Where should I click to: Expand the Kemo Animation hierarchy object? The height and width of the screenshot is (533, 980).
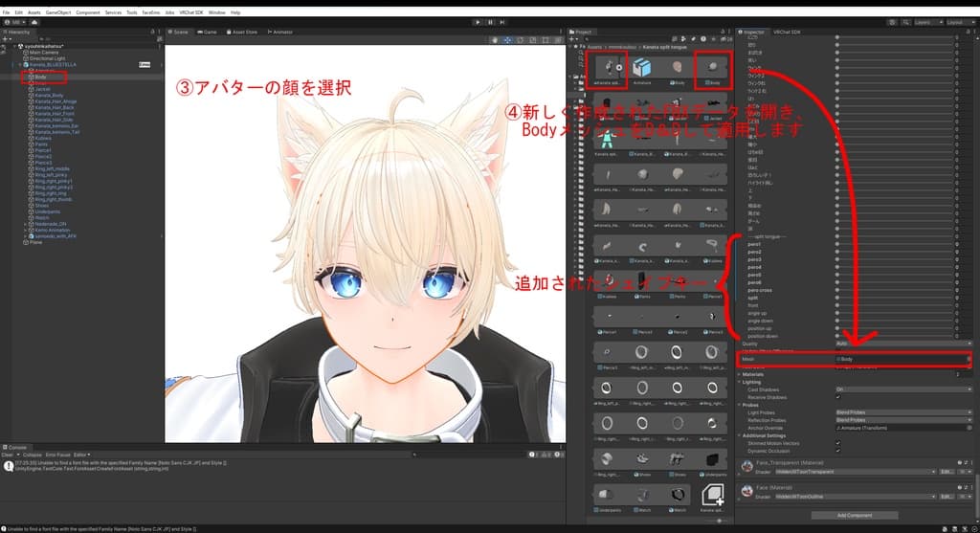point(26,230)
